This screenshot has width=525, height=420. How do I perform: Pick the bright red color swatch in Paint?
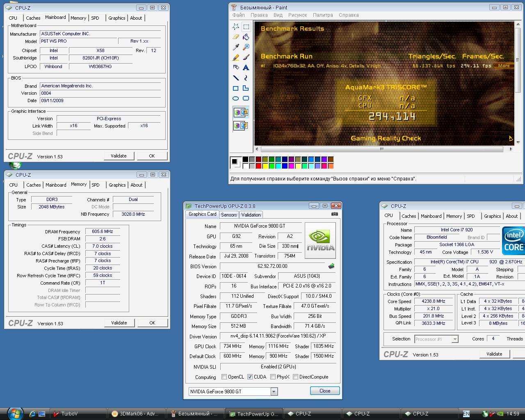pyautogui.click(x=258, y=166)
